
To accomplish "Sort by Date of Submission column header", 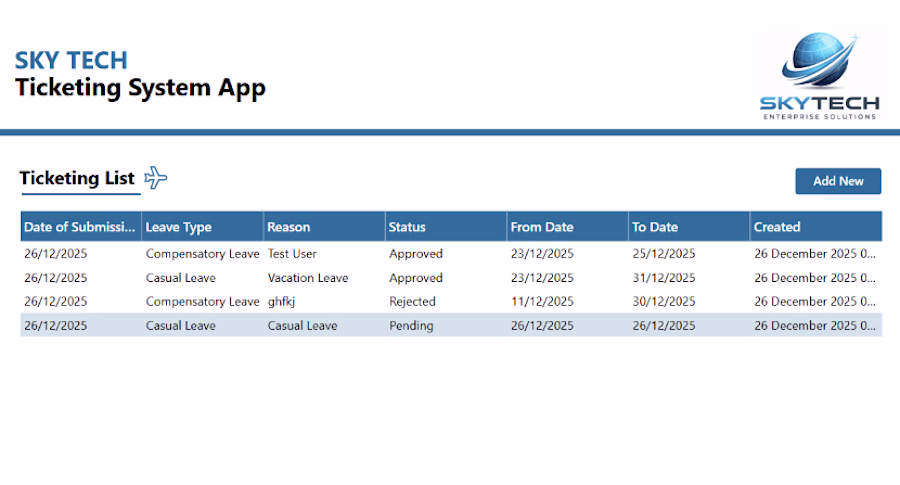I will coord(80,227).
